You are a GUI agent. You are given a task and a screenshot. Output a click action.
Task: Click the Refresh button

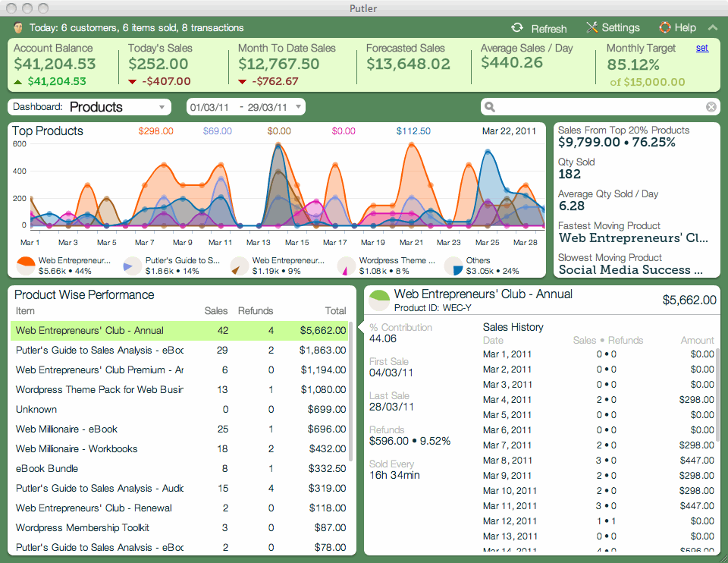click(540, 27)
